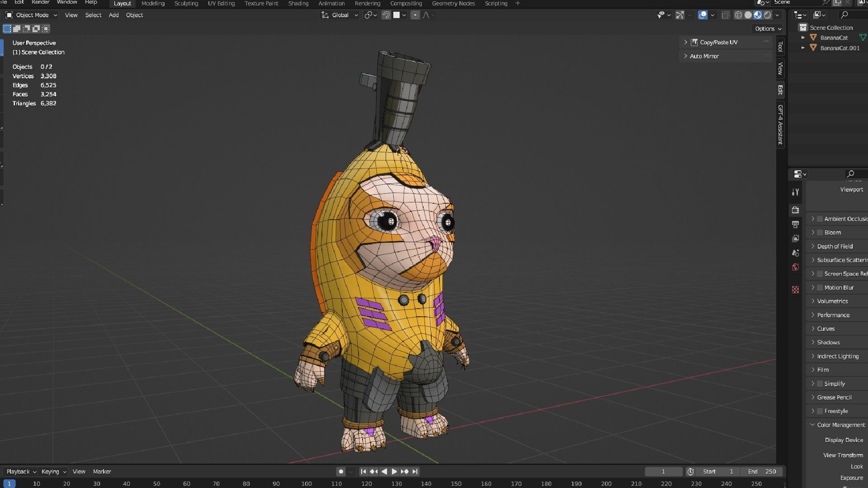
Task: Enable the Ambient Occlusion checkbox
Action: point(820,219)
